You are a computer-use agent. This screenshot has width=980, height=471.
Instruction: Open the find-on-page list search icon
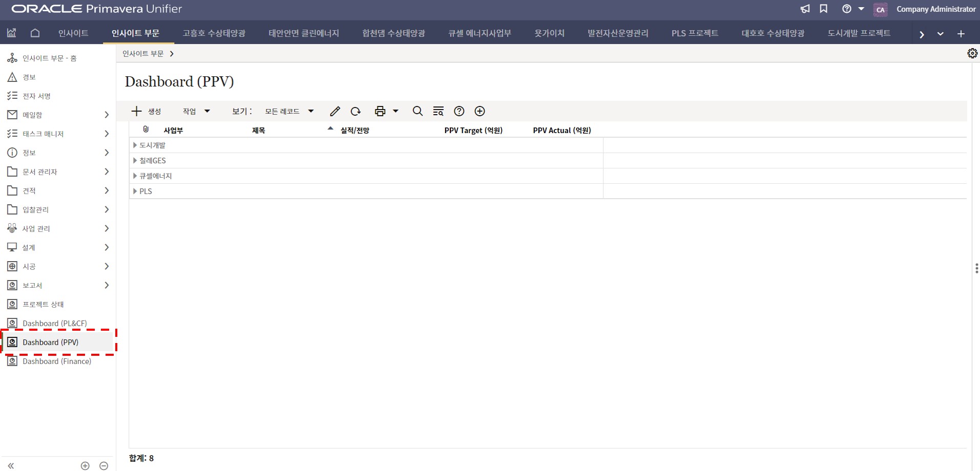tap(438, 111)
